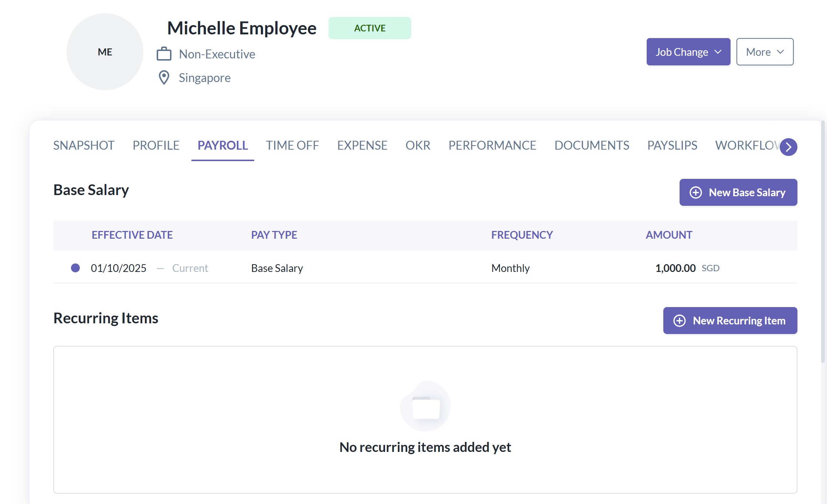
Task: Click the chevron on the Job Change button
Action: click(718, 52)
